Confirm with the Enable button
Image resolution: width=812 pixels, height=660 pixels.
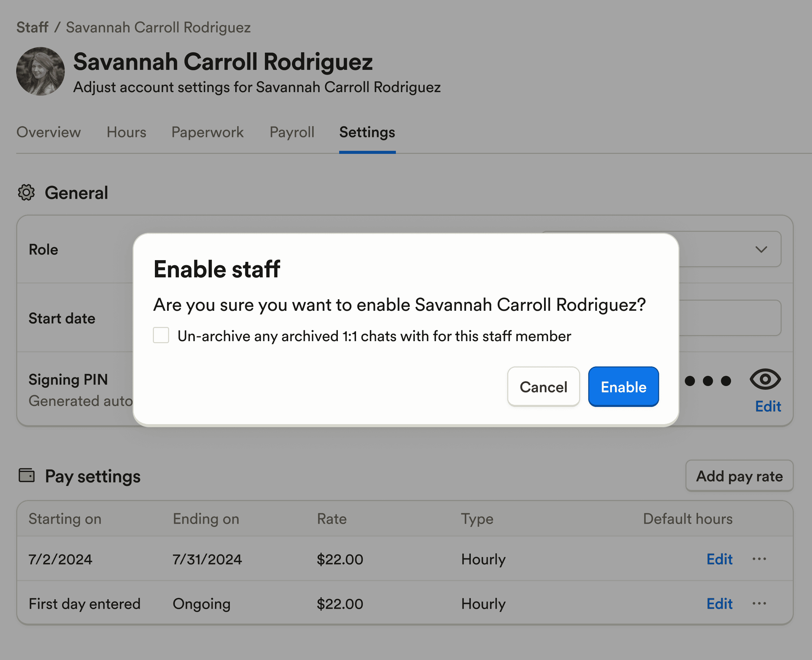[623, 387]
